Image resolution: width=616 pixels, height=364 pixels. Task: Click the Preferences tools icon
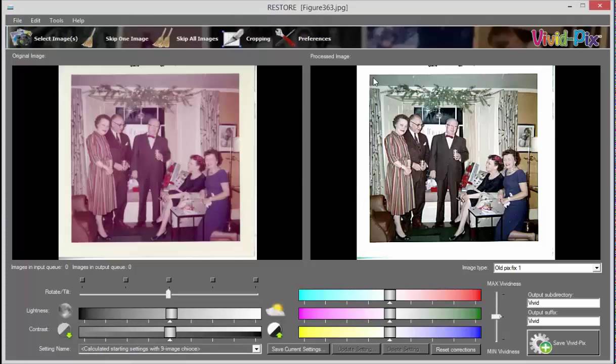click(x=285, y=38)
